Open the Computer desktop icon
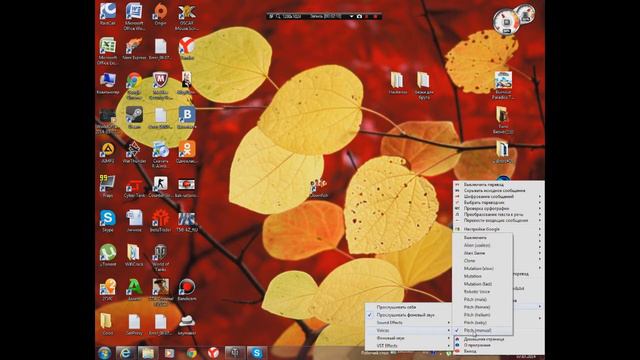This screenshot has width=640, height=360. point(108,83)
